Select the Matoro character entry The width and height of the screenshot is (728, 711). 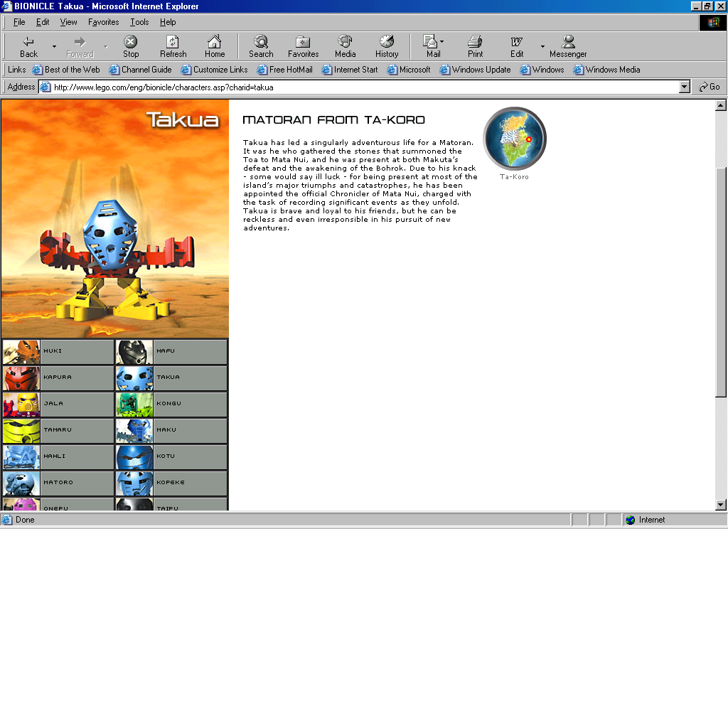pos(58,483)
